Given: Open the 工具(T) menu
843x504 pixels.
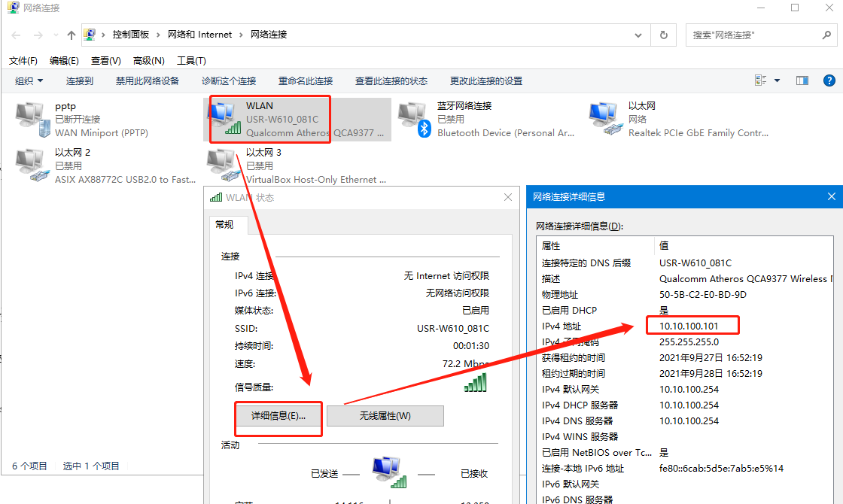Looking at the screenshot, I should pyautogui.click(x=192, y=60).
